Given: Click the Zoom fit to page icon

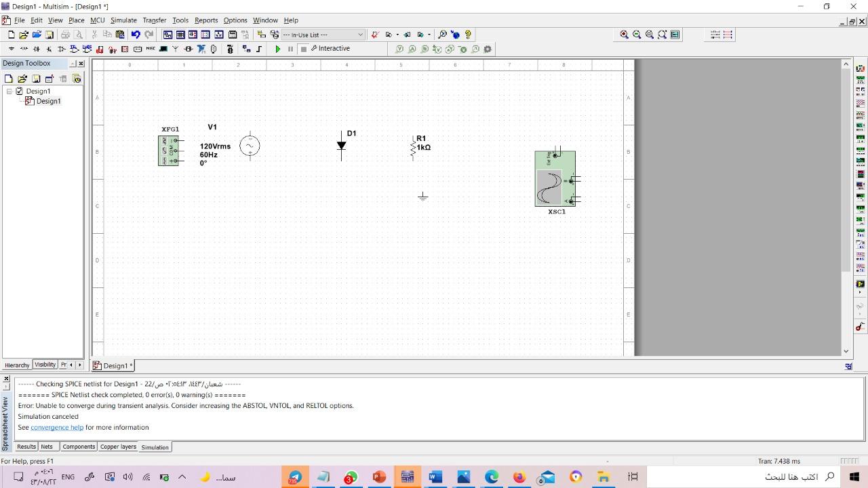Looking at the screenshot, I should tap(663, 35).
